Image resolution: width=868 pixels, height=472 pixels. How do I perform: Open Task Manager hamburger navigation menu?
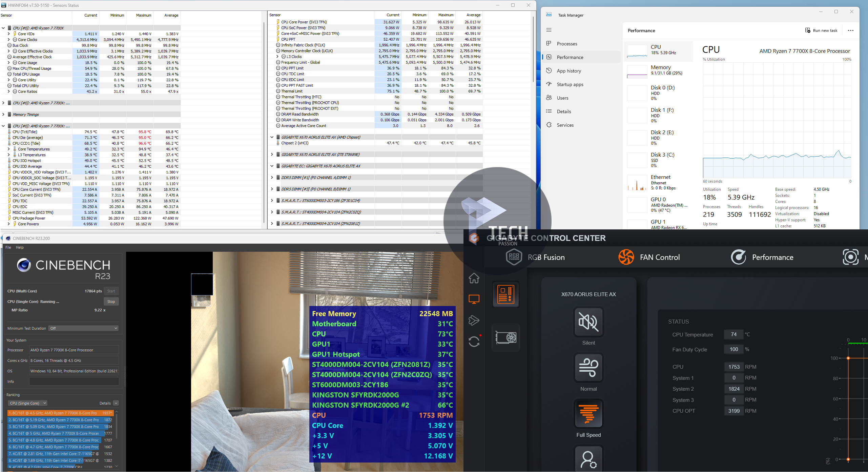click(549, 30)
